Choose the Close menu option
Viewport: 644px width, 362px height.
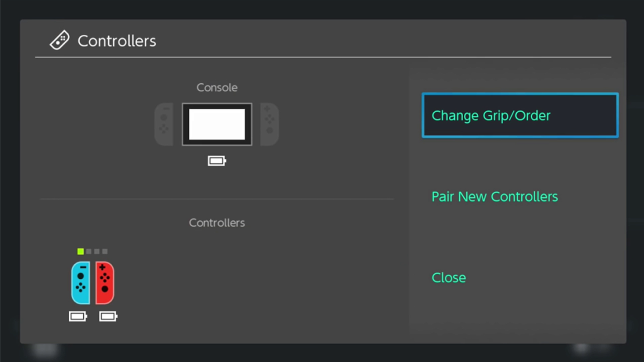point(448,277)
